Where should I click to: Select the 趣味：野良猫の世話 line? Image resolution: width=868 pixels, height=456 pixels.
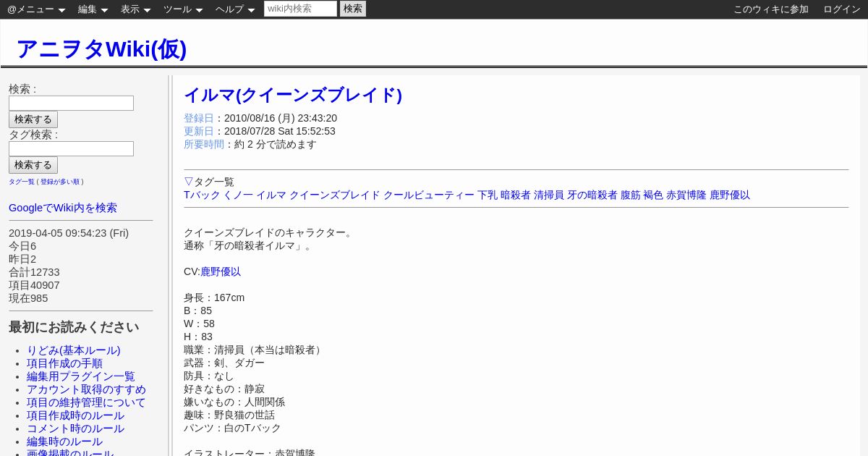point(229,415)
